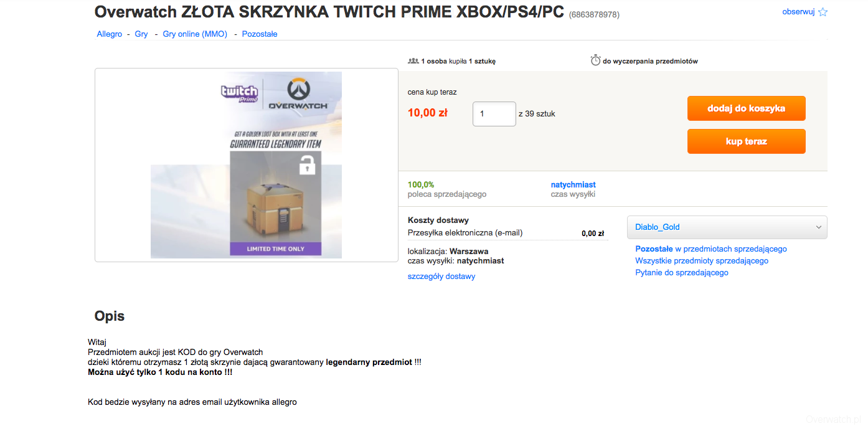
Task: Click the Overwatch logo in product image
Action: click(x=298, y=94)
